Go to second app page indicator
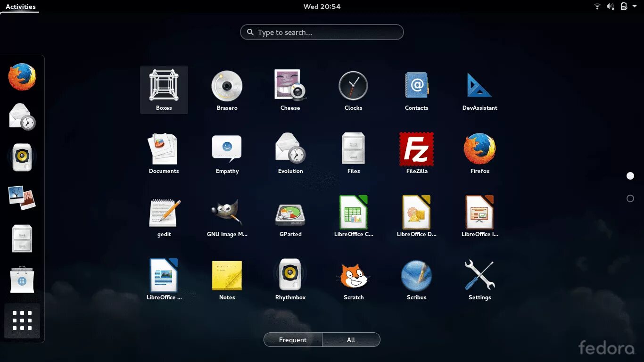This screenshot has width=644, height=362. tap(630, 198)
